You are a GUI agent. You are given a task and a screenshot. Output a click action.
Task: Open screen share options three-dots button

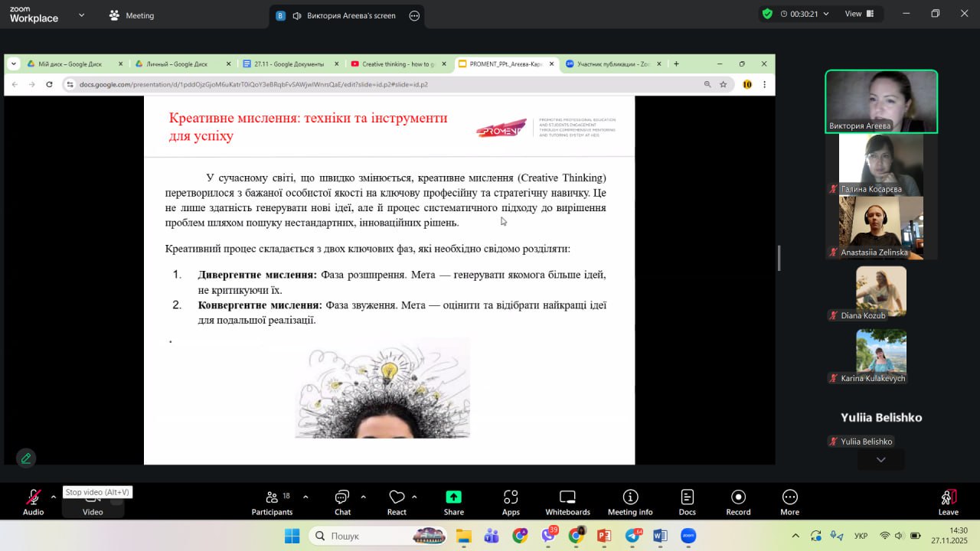click(x=415, y=15)
